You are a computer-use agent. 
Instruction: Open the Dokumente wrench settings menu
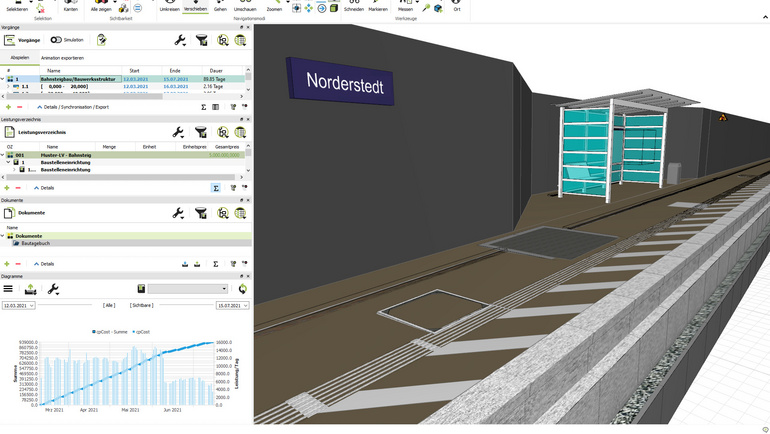[178, 213]
